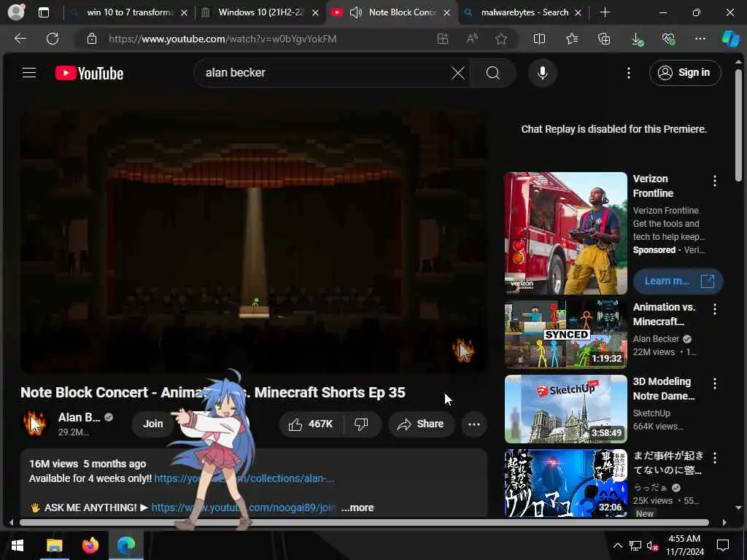
Task: Click the Learn more ad button
Action: 678,281
